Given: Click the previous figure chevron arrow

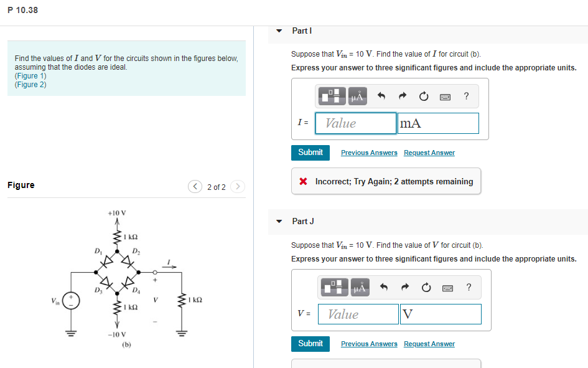Looking at the screenshot, I should coord(195,186).
